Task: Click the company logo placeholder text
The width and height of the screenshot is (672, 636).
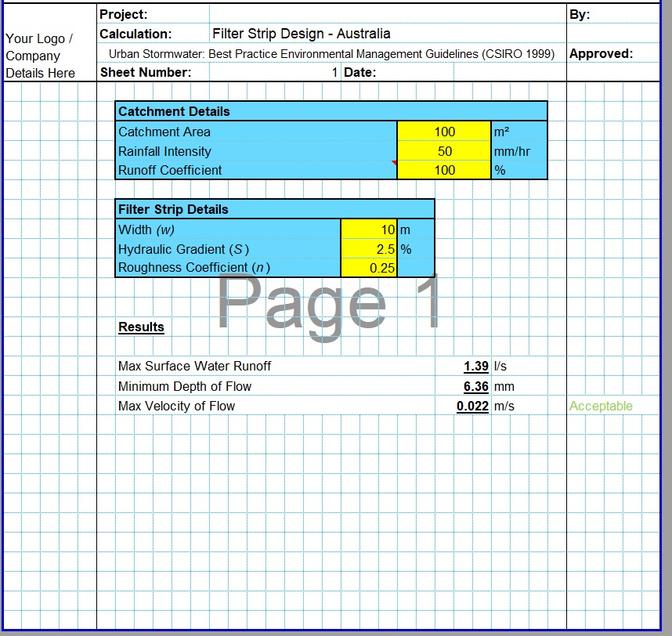Action: [41, 56]
